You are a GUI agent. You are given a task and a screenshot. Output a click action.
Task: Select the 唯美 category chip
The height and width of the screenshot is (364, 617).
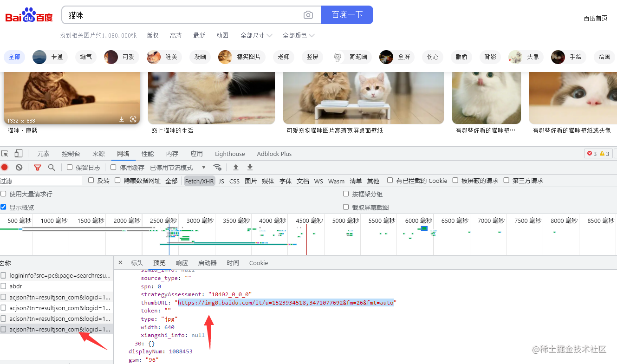click(x=164, y=57)
